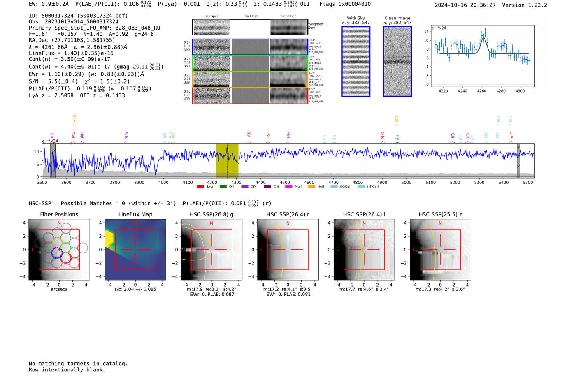
Task: Select the CIV legend color swatch
Action: pyautogui.click(x=245, y=186)
